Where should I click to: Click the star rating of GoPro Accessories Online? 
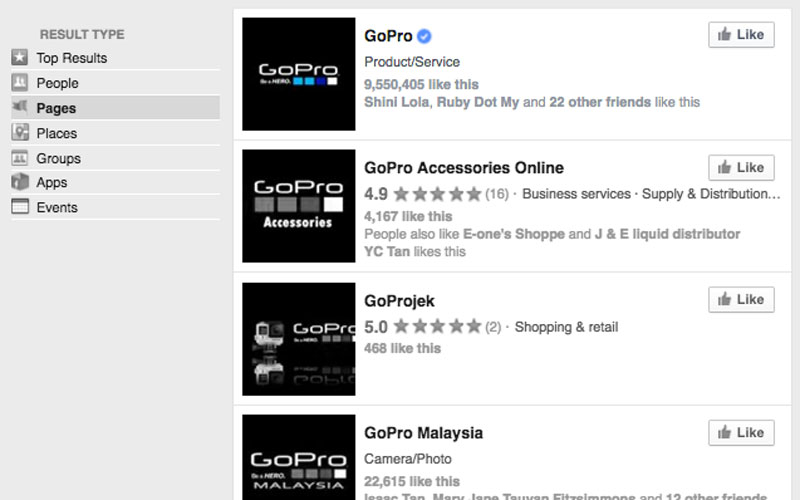click(437, 194)
